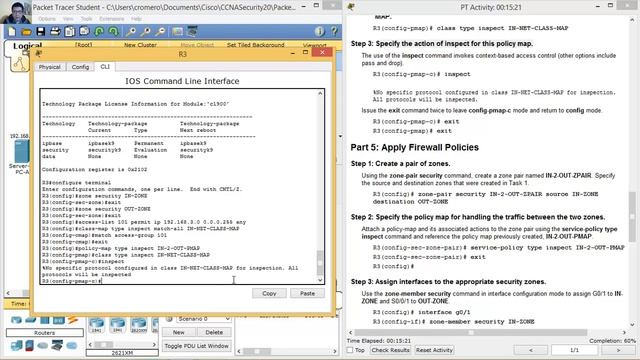This screenshot has height=360, width=640.
Task: Click the Print toolbar icon
Action: (x=55, y=31)
